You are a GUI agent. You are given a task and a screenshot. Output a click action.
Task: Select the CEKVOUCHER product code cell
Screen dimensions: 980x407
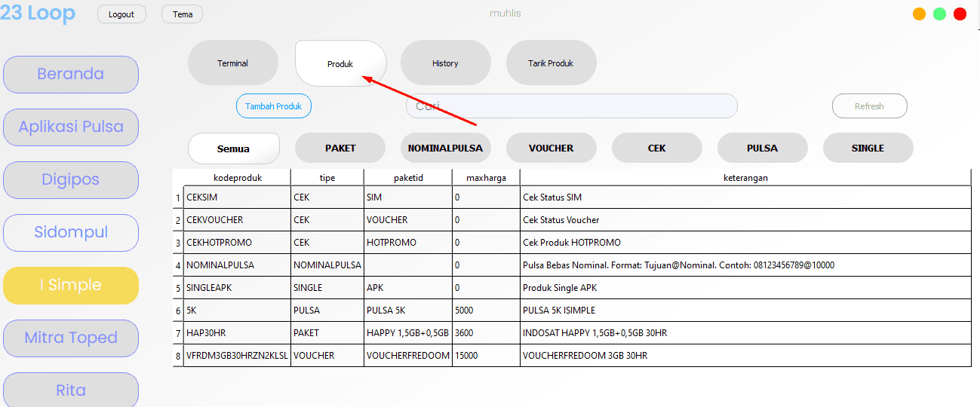pyautogui.click(x=237, y=220)
